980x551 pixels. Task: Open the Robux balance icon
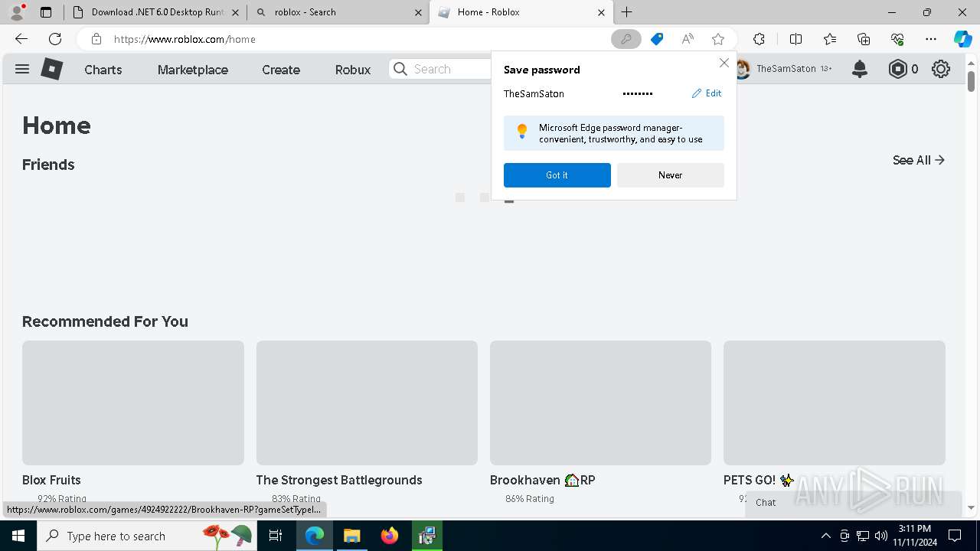coord(897,69)
